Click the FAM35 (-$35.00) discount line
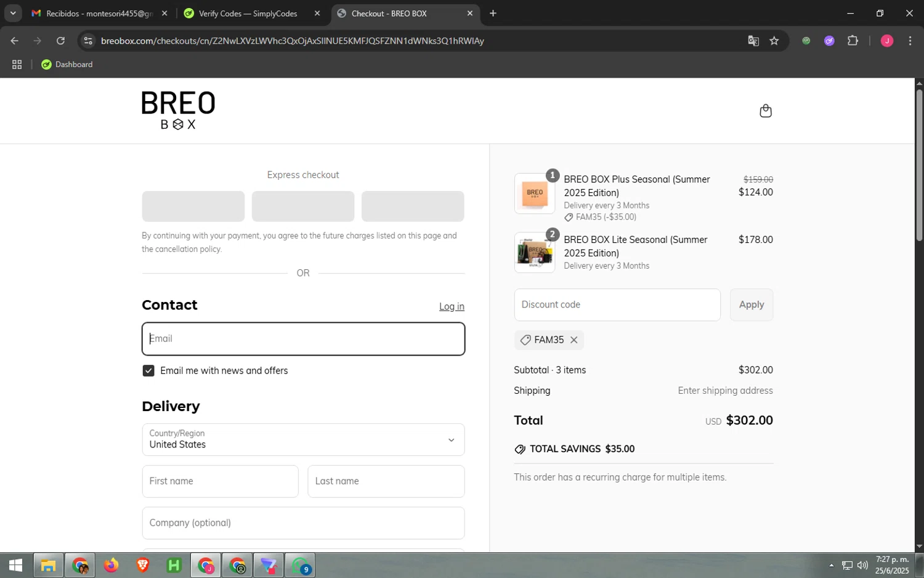This screenshot has width=924, height=578. coord(601,217)
